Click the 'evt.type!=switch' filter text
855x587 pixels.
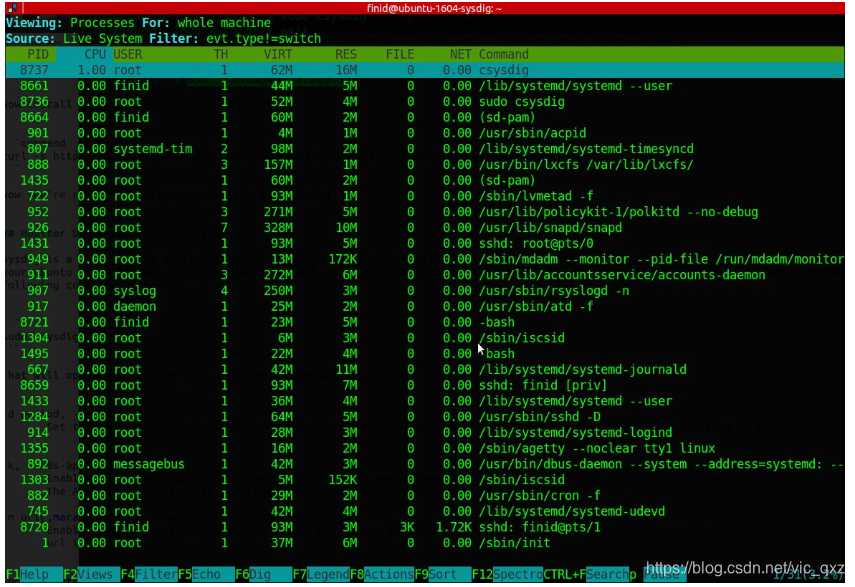(263, 39)
